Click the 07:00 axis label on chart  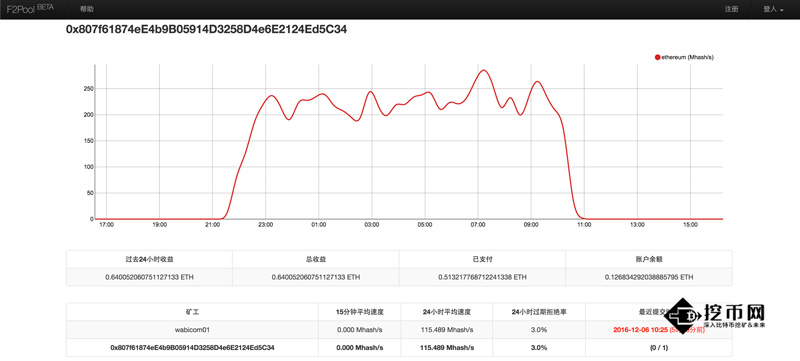478,224
